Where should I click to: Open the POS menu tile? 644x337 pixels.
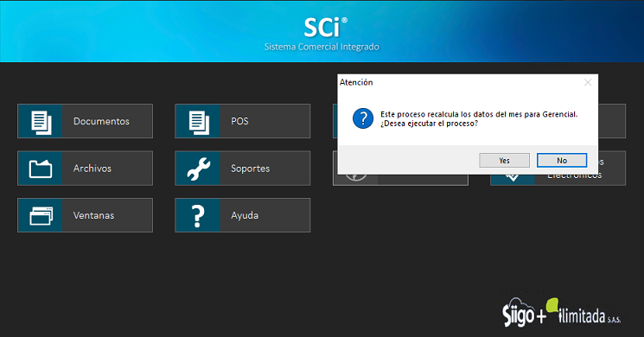pyautogui.click(x=243, y=121)
